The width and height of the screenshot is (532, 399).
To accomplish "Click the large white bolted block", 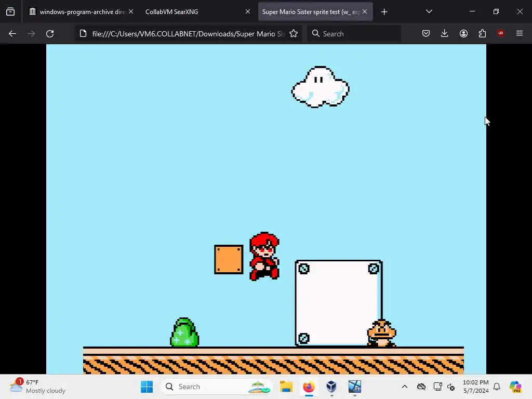I will click(339, 303).
